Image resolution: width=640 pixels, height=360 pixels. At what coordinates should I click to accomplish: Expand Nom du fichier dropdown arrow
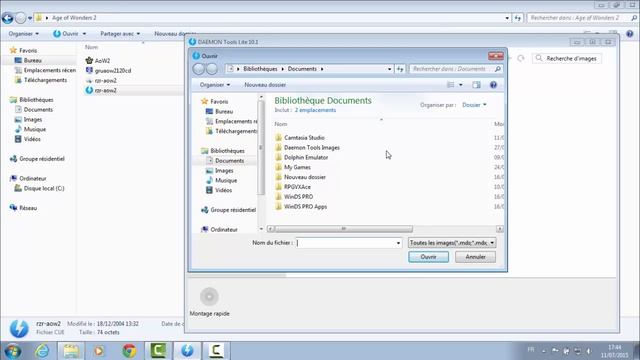pyautogui.click(x=398, y=243)
